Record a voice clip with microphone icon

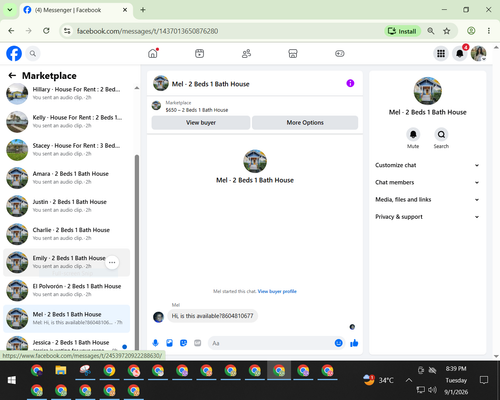155,343
